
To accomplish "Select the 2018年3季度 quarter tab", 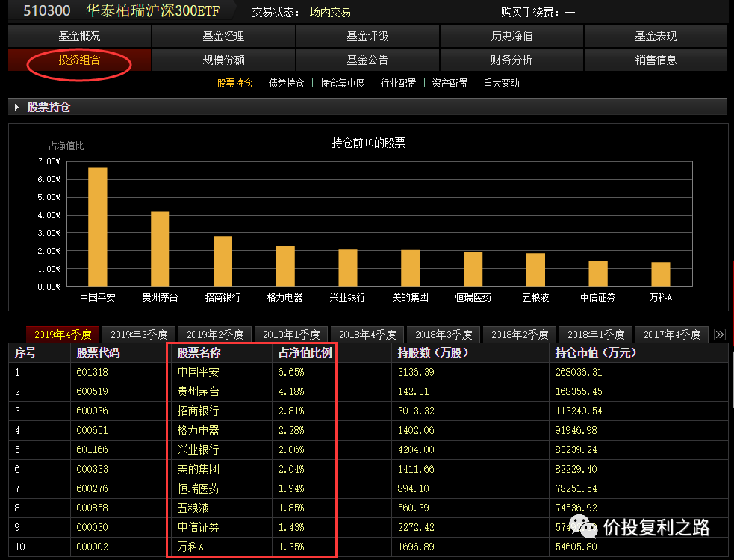I will pyautogui.click(x=444, y=335).
